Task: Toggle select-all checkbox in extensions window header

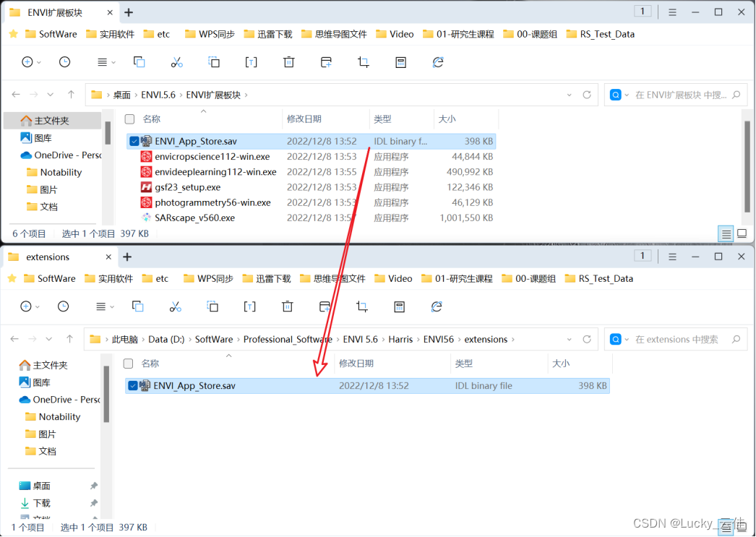Action: point(128,364)
